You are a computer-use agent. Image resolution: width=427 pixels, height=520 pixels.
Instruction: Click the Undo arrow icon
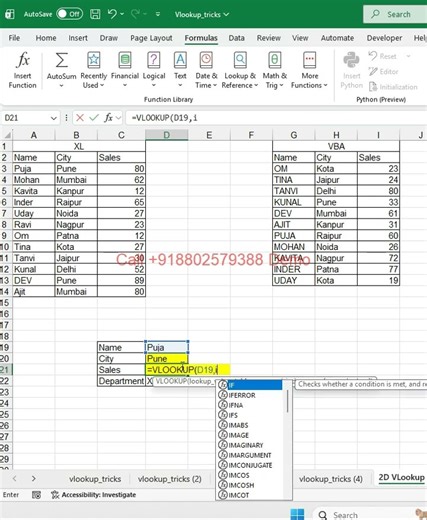112,14
